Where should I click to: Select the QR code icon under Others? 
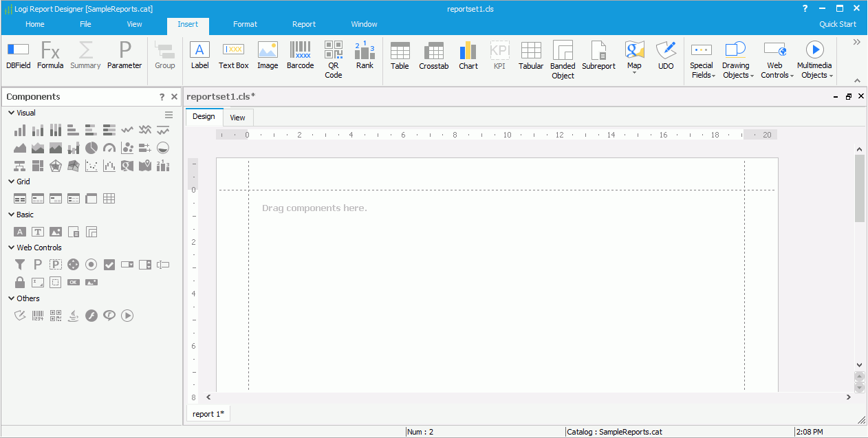56,316
